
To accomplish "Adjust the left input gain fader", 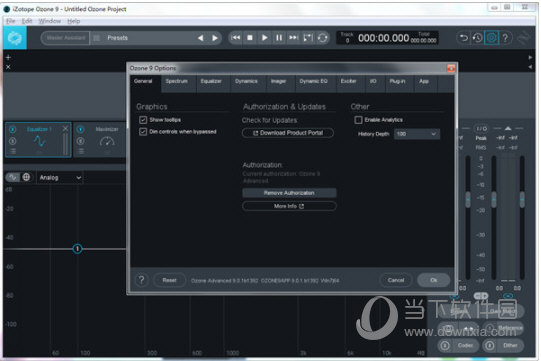I will [x=468, y=199].
